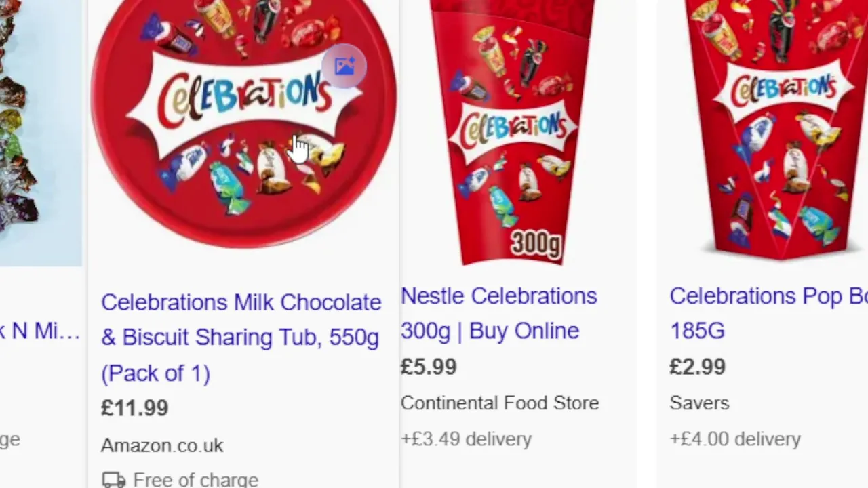This screenshot has width=868, height=488.
Task: Click the £2.99 price of the Pop Box
Action: click(697, 367)
